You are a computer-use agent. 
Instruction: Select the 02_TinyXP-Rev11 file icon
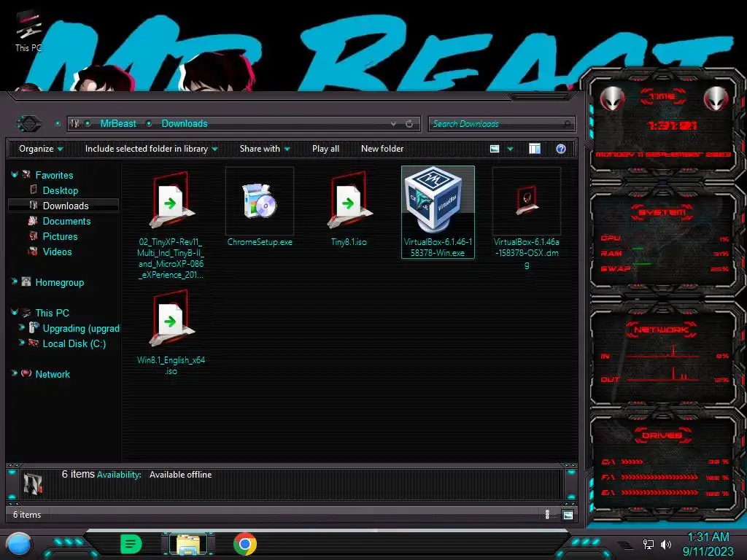(171, 200)
